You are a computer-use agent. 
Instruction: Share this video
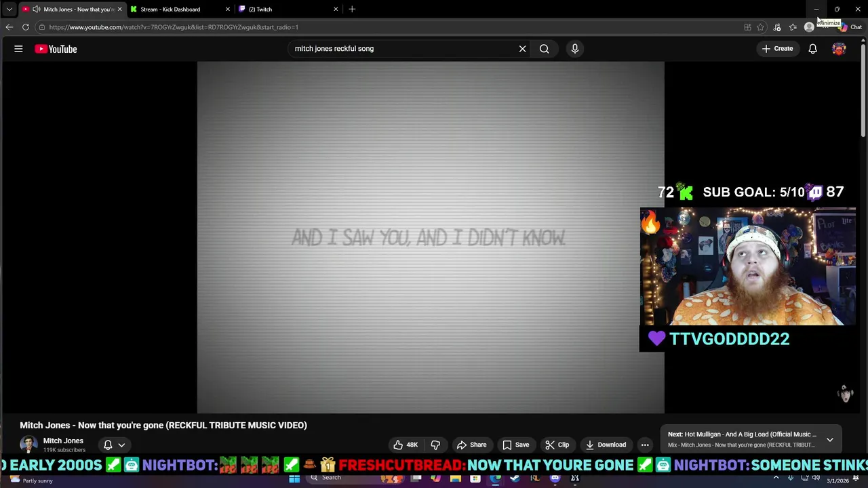(x=471, y=445)
